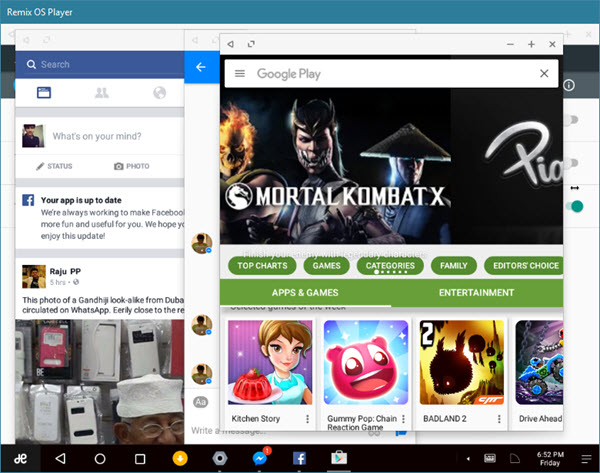The image size is (600, 473).
Task: Click the info icon in the background window
Action: (x=569, y=85)
